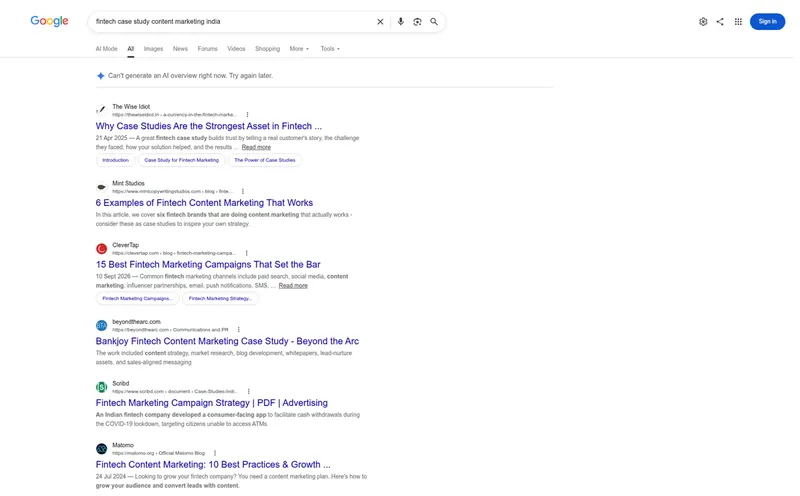Image resolution: width=800 pixels, height=496 pixels.
Task: Click The Wise Idiot site name
Action: coord(131,107)
